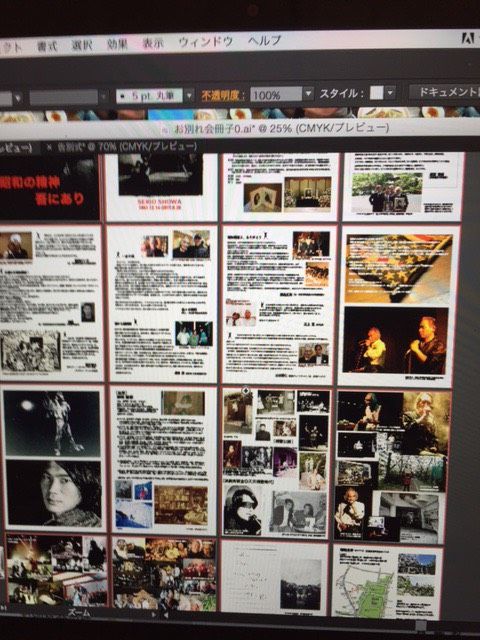Select the woman in hat monochrome photo
The width and height of the screenshot is (480, 640).
243,510
